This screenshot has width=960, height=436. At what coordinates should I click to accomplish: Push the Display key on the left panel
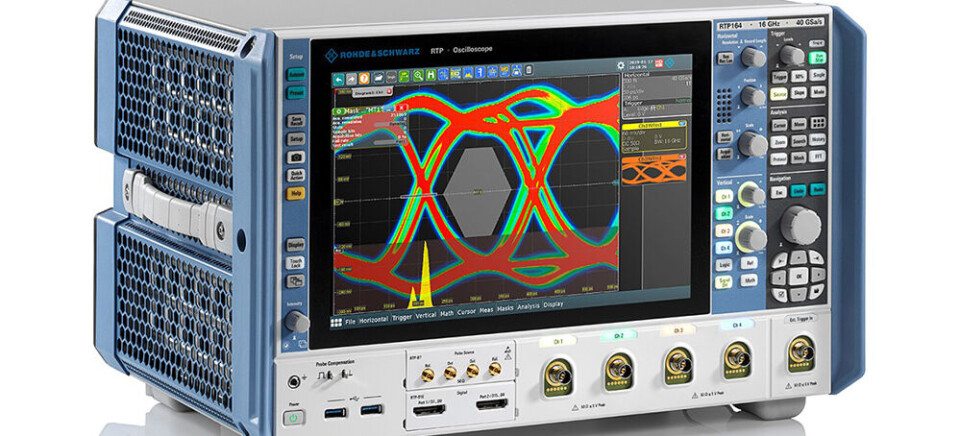[296, 244]
